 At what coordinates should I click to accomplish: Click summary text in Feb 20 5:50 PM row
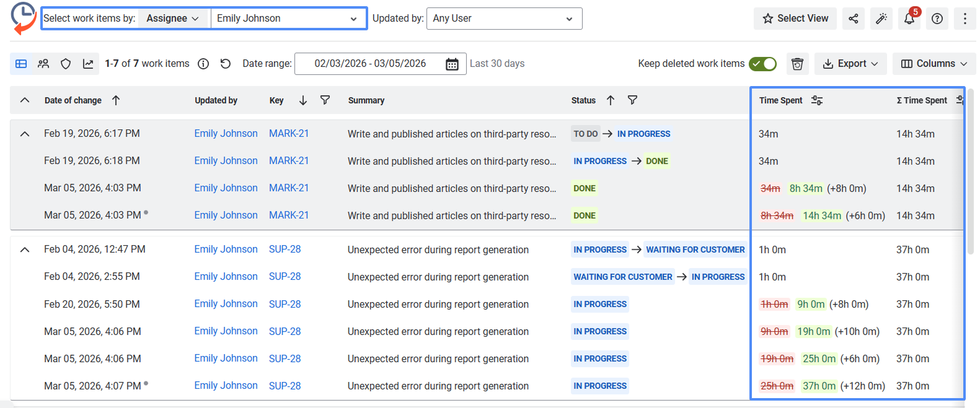tap(438, 304)
